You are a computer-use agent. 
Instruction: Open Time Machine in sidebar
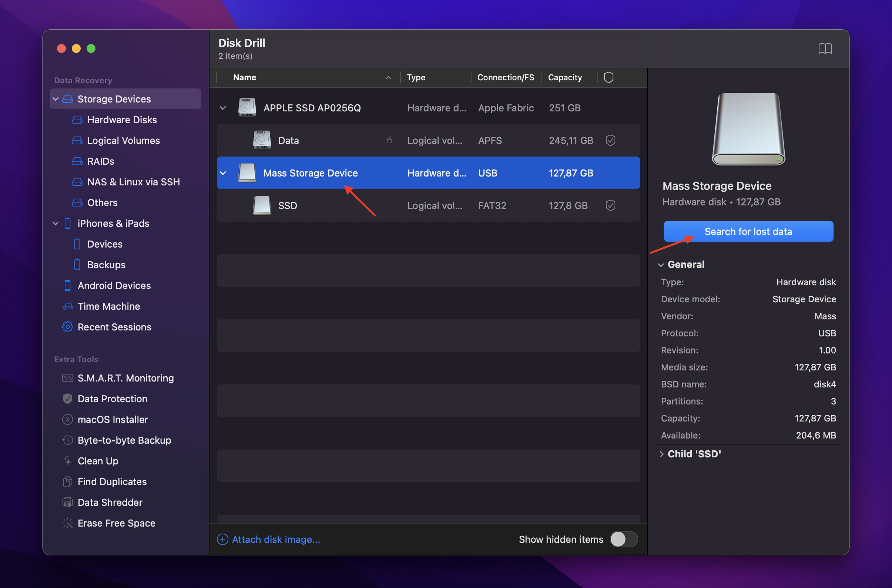pos(109,306)
